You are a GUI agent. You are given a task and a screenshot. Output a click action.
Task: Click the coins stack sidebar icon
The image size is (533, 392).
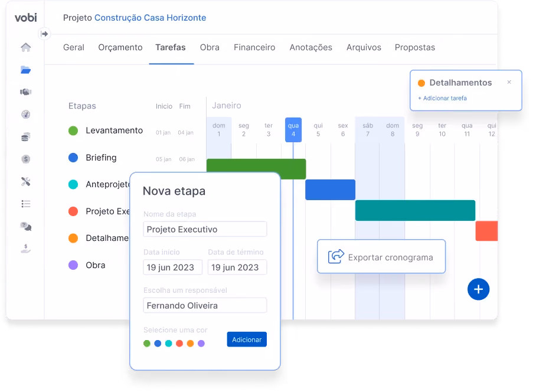click(x=26, y=137)
